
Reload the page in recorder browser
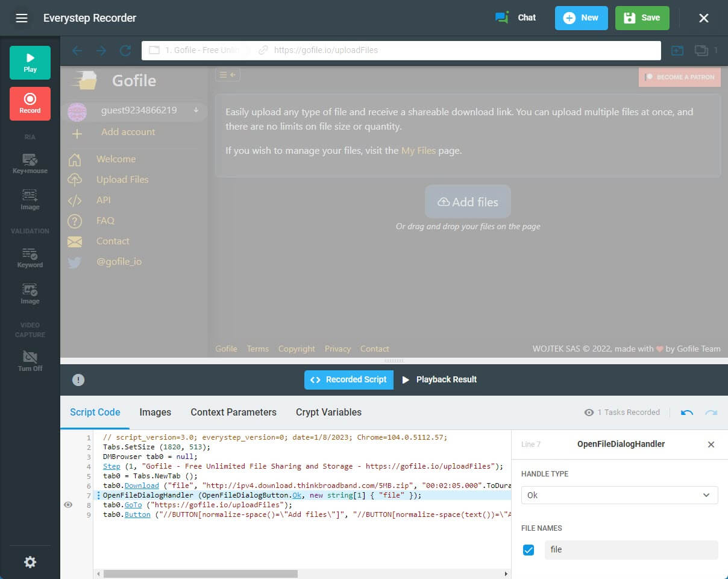pyautogui.click(x=125, y=51)
